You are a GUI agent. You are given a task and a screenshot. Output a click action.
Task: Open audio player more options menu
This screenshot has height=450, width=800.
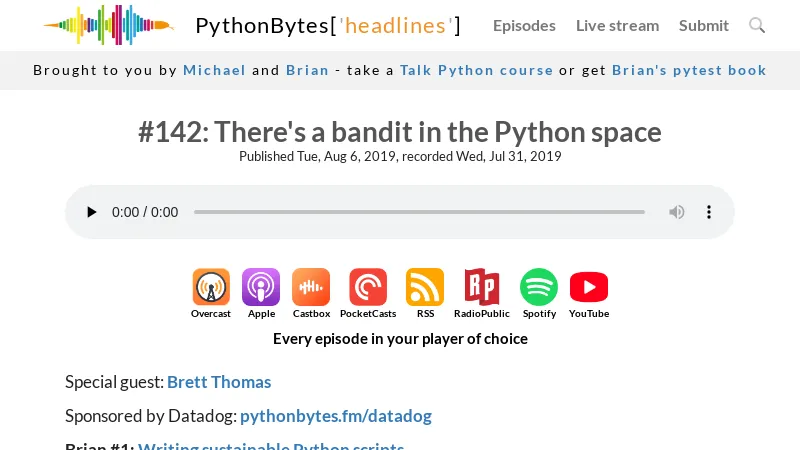(709, 212)
